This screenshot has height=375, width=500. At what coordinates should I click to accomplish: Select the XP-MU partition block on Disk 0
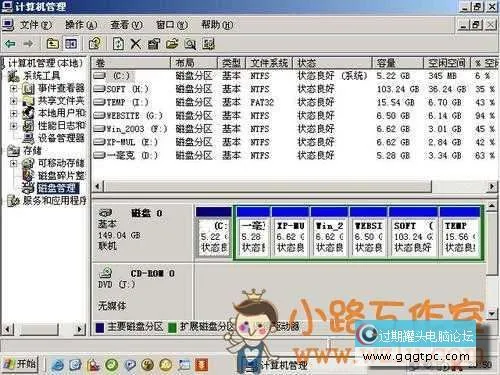(x=290, y=232)
